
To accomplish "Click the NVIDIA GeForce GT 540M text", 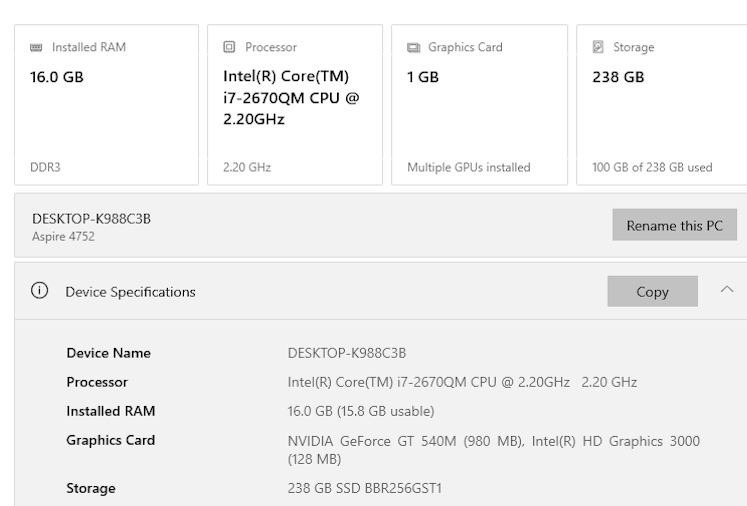I will 400,441.
